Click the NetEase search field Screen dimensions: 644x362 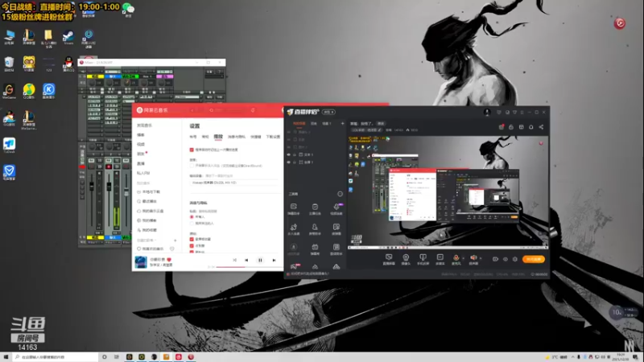tap(228, 110)
